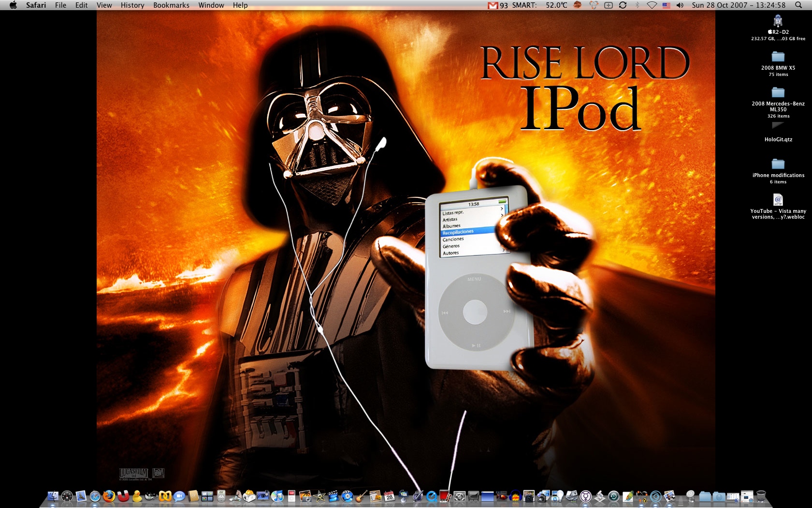812x508 pixels.
Task: Launch iChat speech bubble icon in Dock
Action: click(179, 496)
